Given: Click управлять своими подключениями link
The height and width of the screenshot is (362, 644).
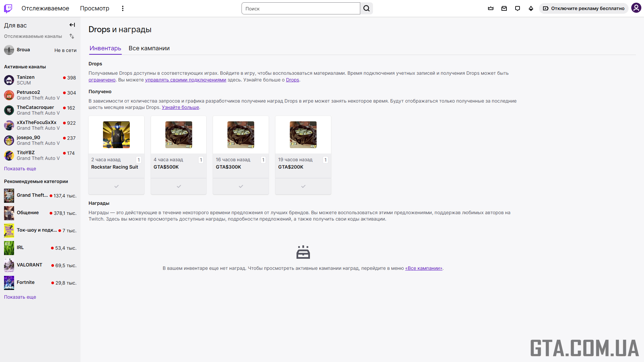Looking at the screenshot, I should click(185, 80).
